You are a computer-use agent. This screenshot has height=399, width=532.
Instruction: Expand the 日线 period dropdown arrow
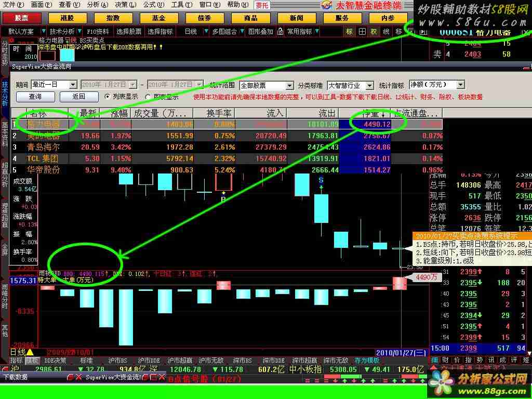[x=206, y=31]
